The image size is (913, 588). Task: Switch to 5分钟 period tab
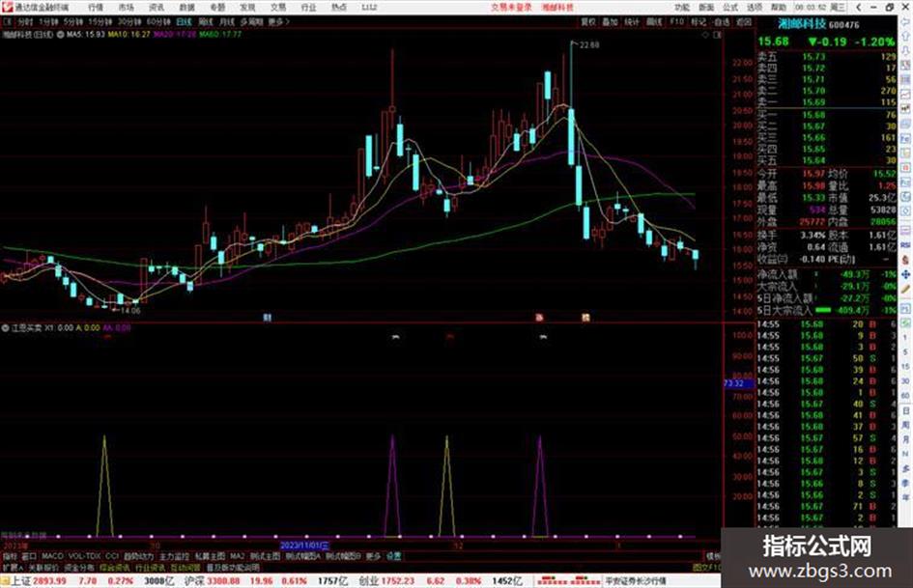pos(72,21)
